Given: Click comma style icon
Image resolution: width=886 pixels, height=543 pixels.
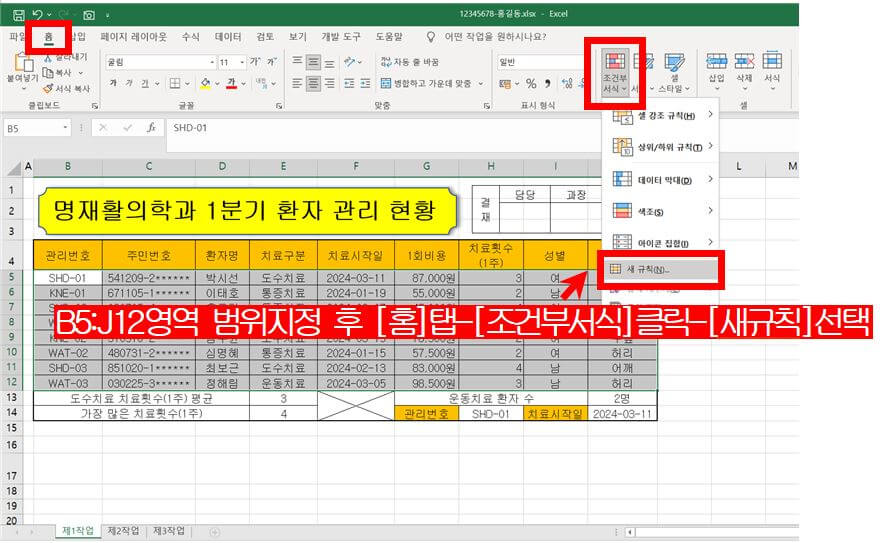Looking at the screenshot, I should pos(548,84).
